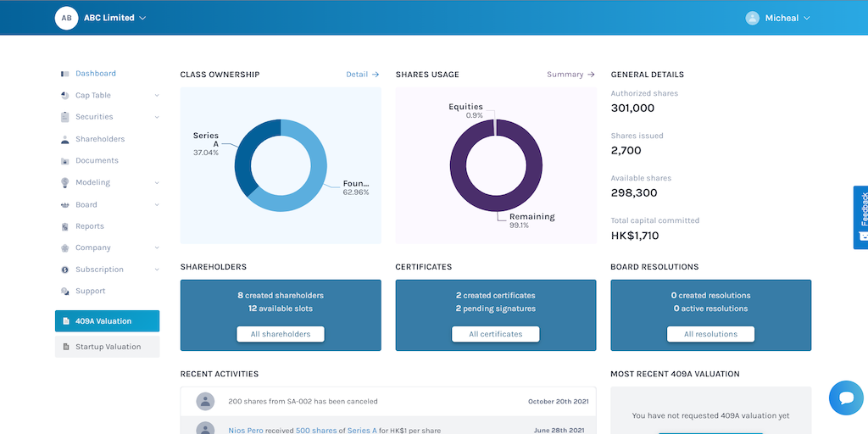Click the AB company avatar
This screenshot has height=434, width=868.
tap(66, 18)
